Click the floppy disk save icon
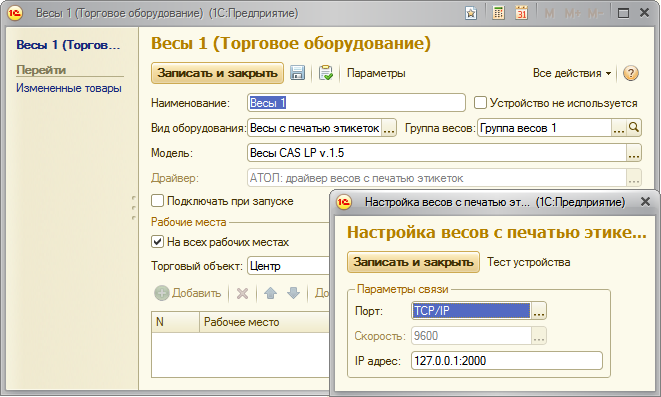The width and height of the screenshot is (661, 397). [x=297, y=73]
